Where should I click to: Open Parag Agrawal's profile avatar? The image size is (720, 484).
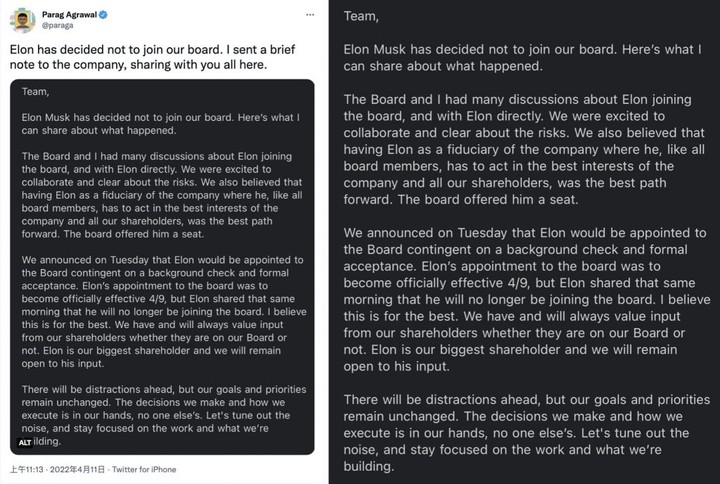tap(23, 21)
